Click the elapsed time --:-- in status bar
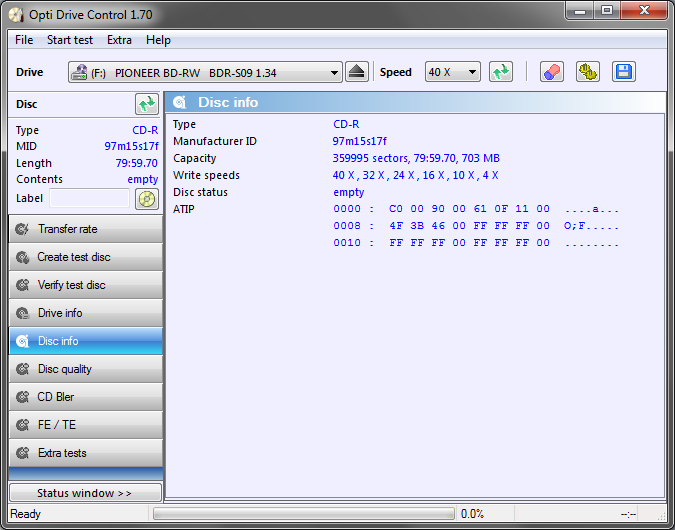The image size is (675, 530). (x=629, y=514)
